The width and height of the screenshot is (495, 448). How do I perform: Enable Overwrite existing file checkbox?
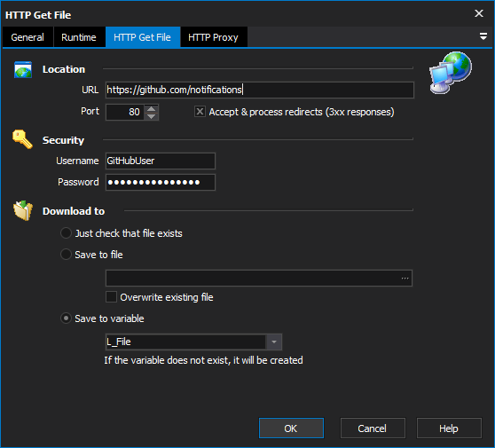[111, 297]
